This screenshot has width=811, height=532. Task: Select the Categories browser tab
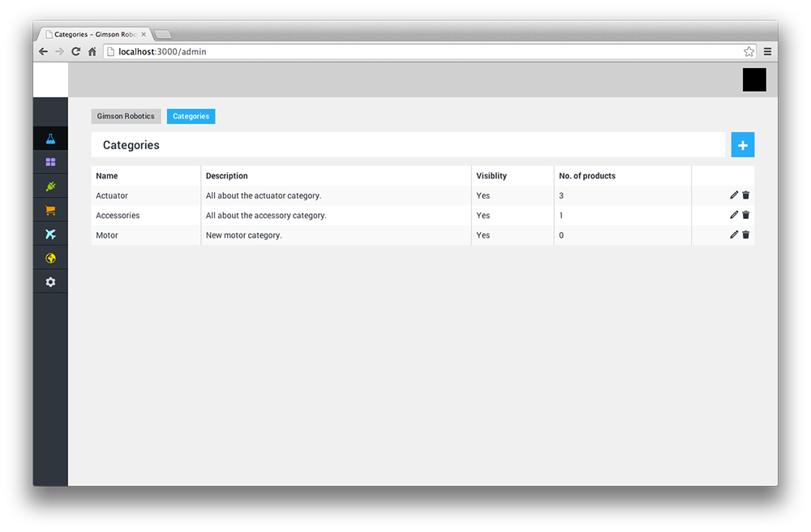coord(95,35)
